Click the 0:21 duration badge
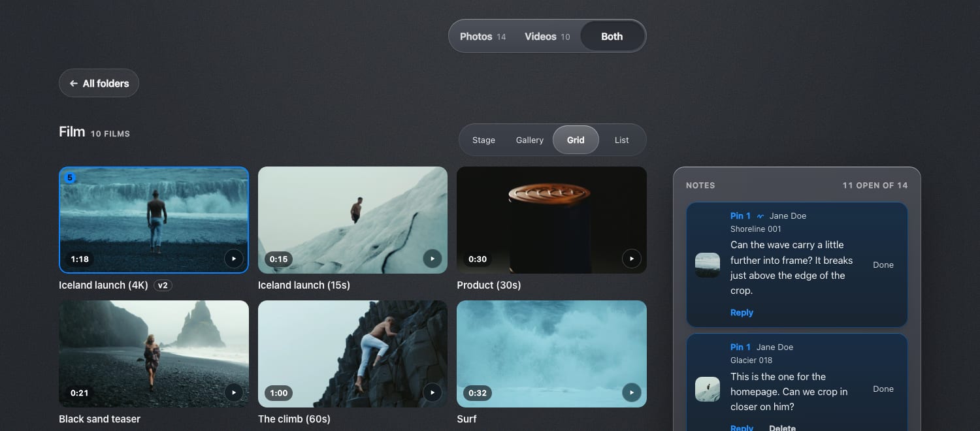Viewport: 980px width, 431px height. tap(80, 393)
